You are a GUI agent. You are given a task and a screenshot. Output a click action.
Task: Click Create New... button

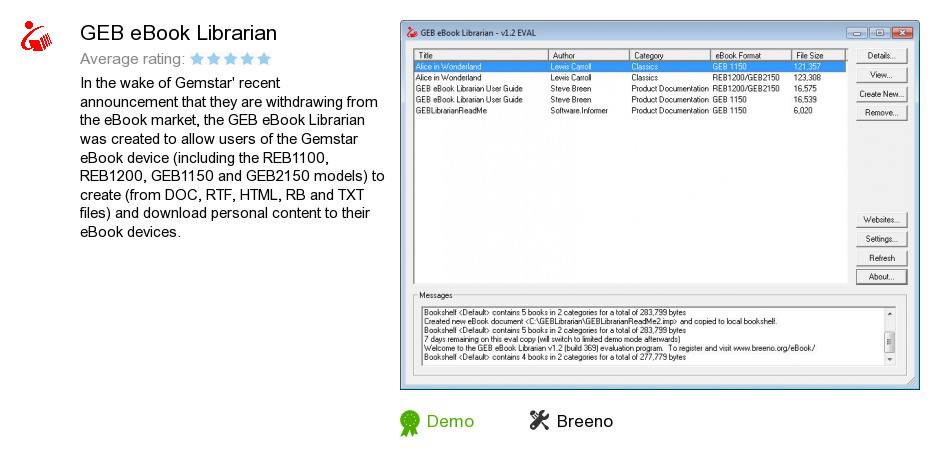tap(881, 94)
